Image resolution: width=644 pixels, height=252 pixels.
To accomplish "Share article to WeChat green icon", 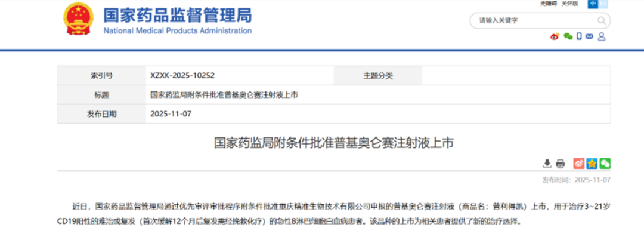I will tap(605, 163).
